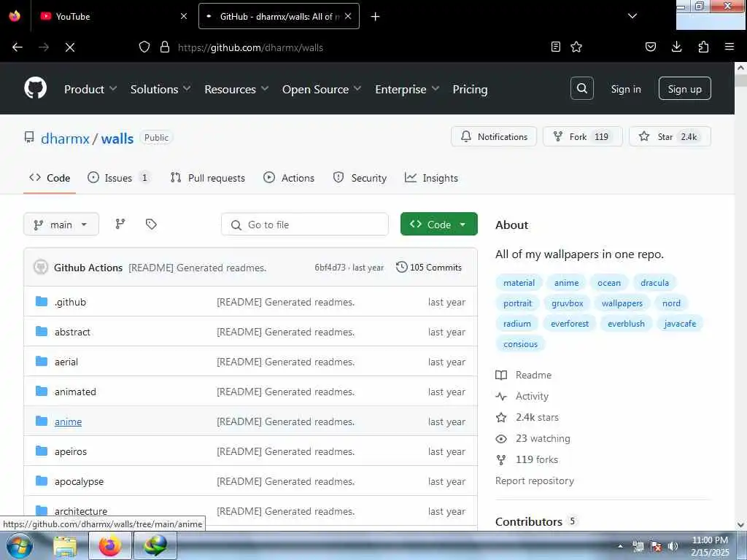Open the Firefox hamburger application menu
Viewport: 747px width, 560px height.
[x=729, y=47]
